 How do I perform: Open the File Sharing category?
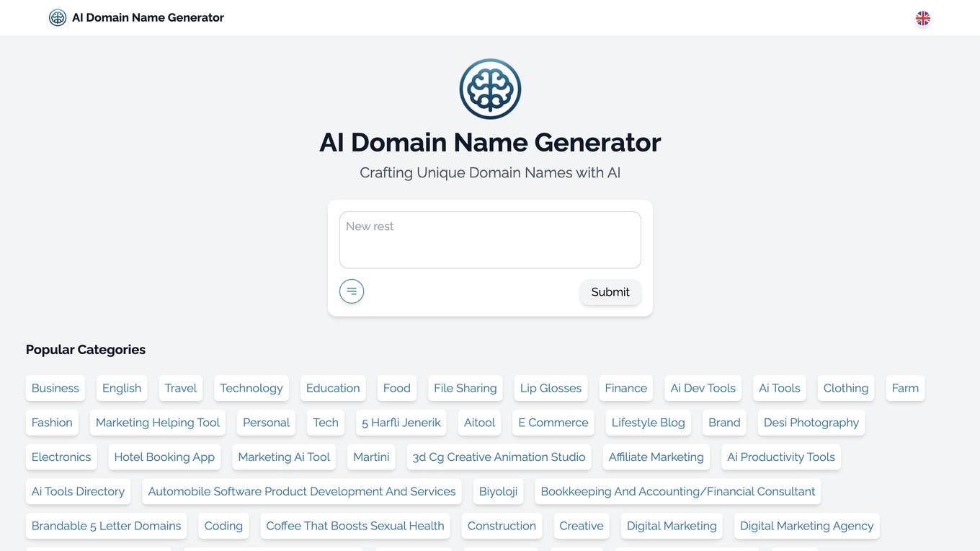click(x=465, y=388)
